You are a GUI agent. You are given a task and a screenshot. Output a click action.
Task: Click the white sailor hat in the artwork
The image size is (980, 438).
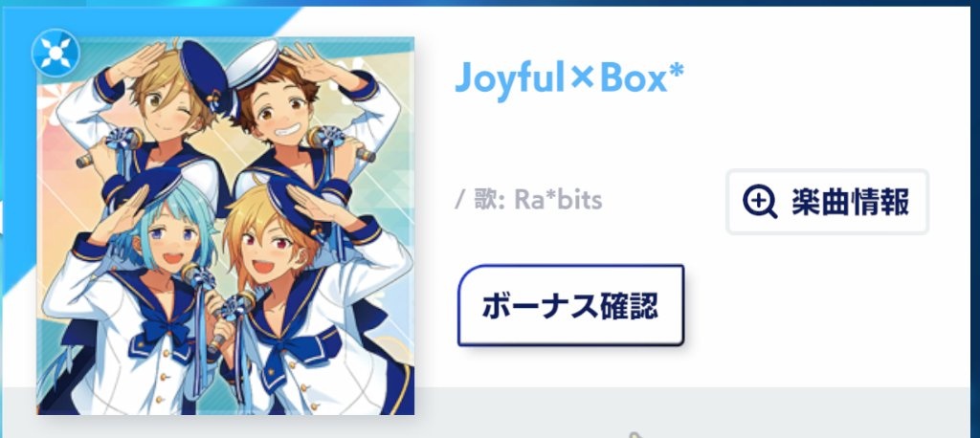click(x=252, y=62)
